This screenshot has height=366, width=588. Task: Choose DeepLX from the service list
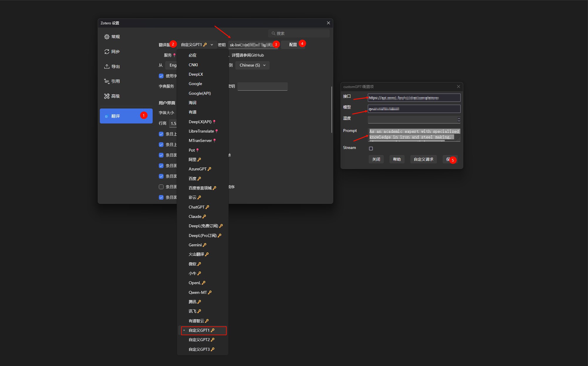point(196,74)
